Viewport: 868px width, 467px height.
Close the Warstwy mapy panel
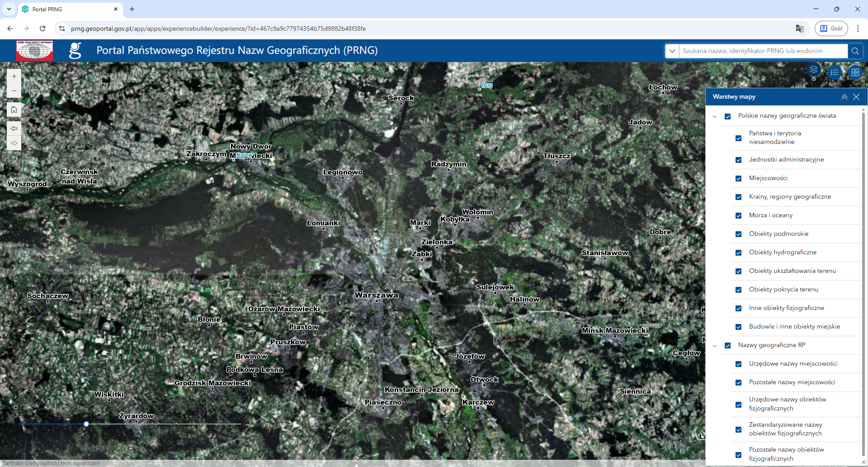click(856, 97)
